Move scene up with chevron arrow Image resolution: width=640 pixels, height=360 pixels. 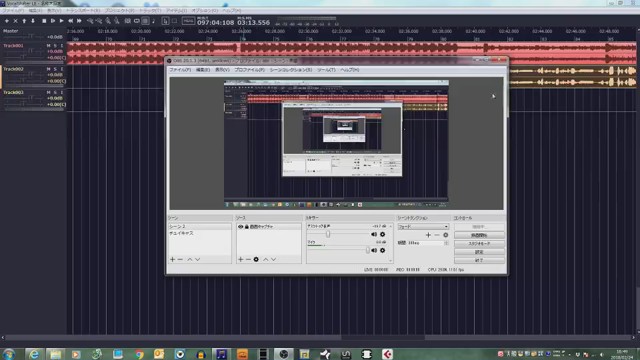[x=190, y=260]
